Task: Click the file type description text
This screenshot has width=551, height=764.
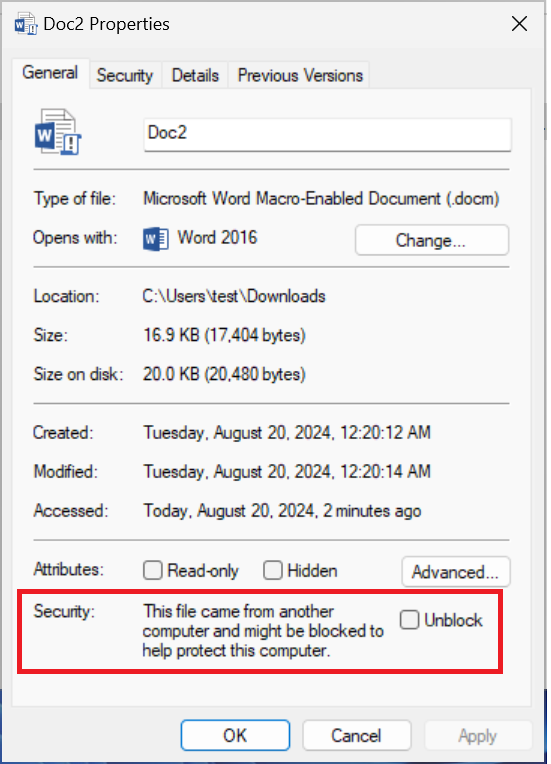Action: pos(321,199)
